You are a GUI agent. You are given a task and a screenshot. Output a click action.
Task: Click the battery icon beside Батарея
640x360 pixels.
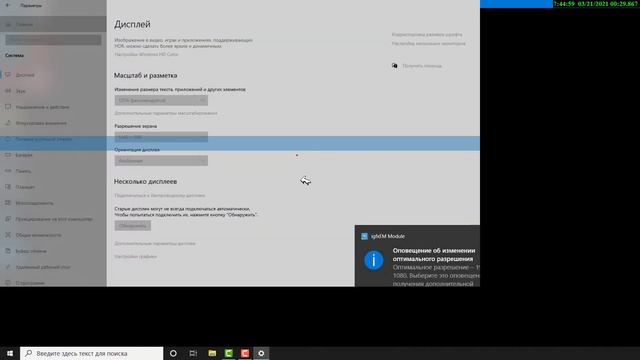pos(8,155)
